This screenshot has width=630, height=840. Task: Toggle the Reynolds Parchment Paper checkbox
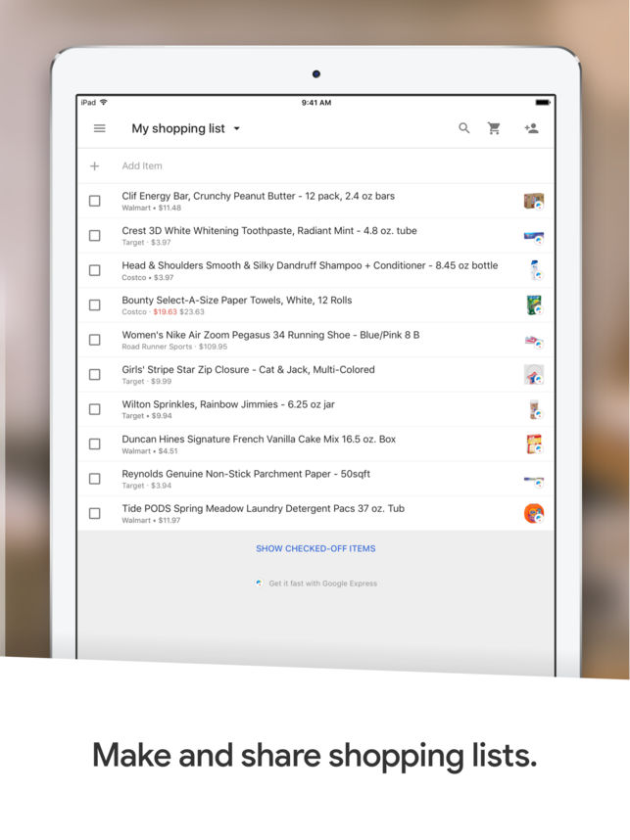tap(95, 479)
